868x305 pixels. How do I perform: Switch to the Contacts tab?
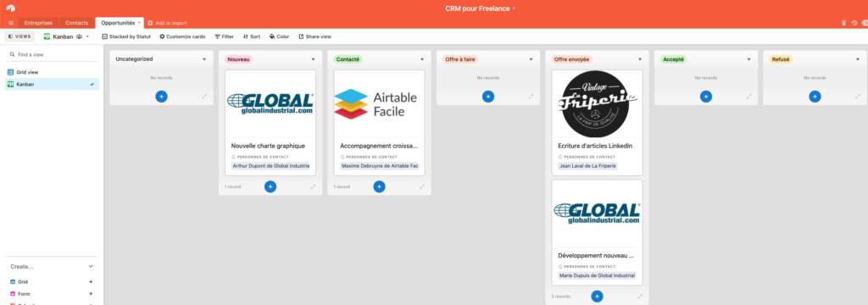pyautogui.click(x=76, y=23)
